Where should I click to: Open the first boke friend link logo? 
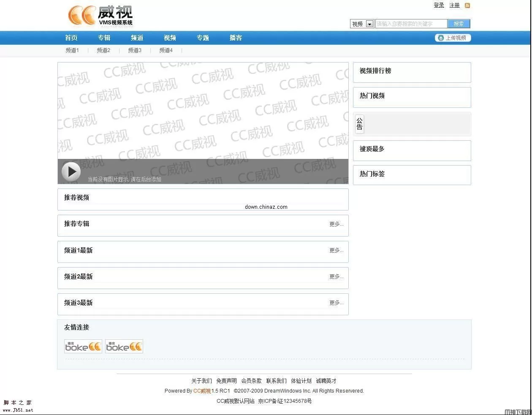[83, 346]
